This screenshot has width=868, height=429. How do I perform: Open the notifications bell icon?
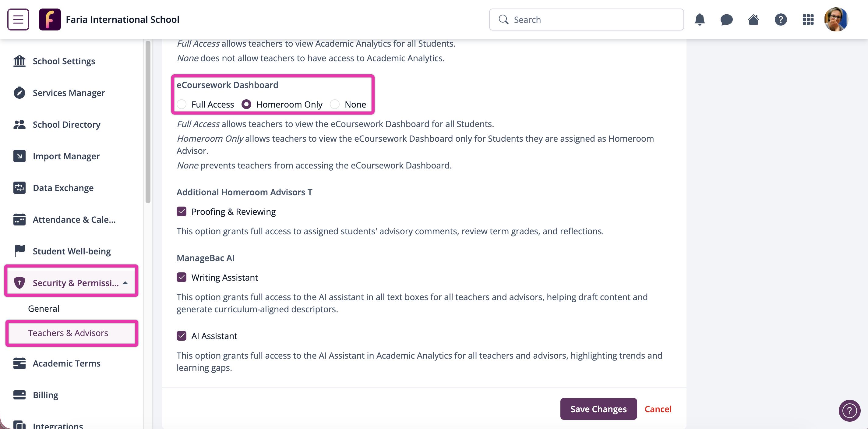(700, 19)
